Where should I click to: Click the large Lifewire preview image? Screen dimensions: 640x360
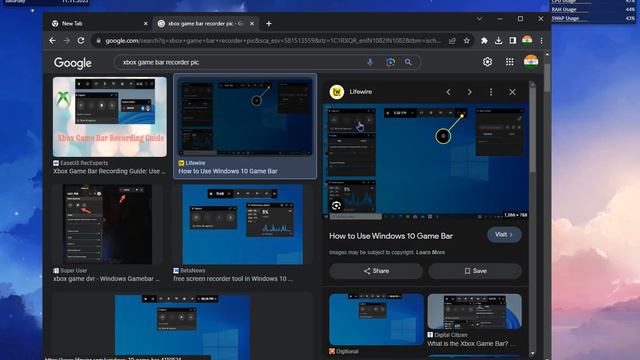coord(425,162)
